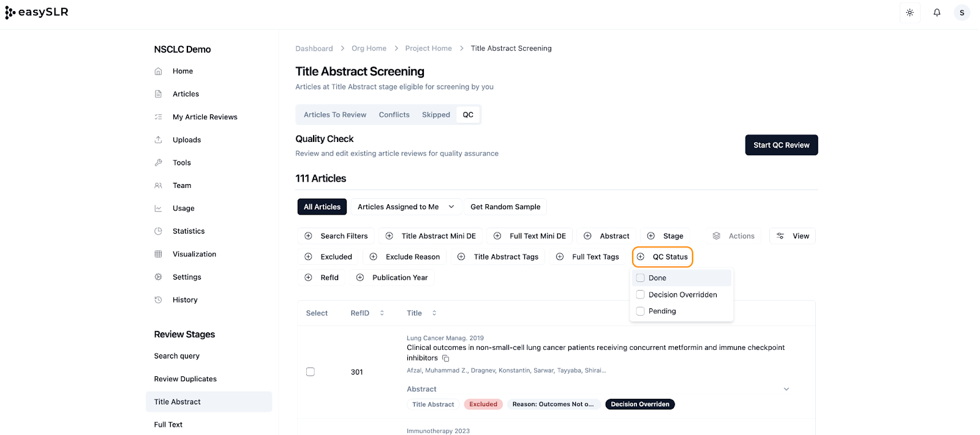Select the checkbox for article 301
This screenshot has height=435, width=980.
click(x=311, y=372)
